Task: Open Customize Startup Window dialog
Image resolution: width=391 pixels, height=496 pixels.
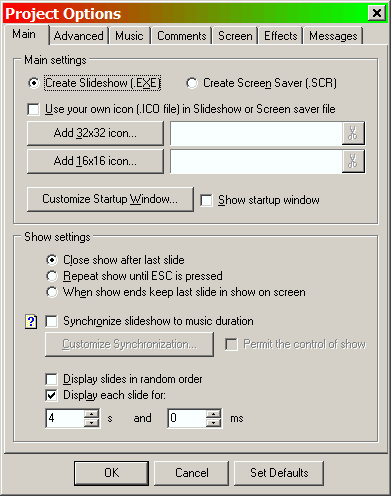Action: click(110, 199)
